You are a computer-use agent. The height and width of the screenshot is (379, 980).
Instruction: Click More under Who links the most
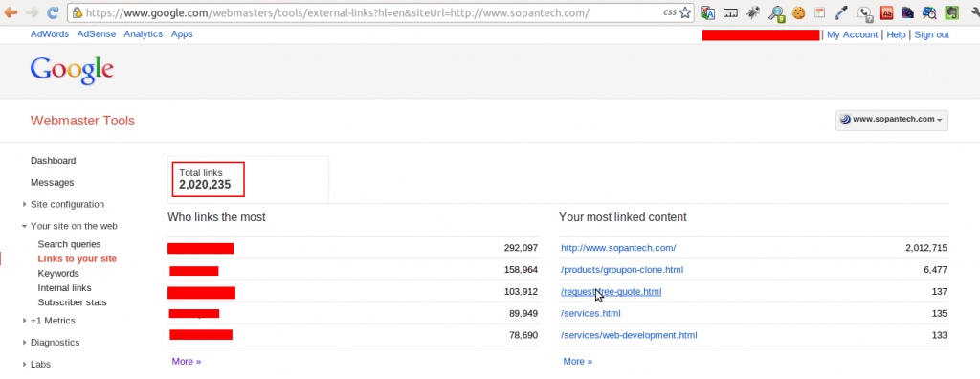click(x=187, y=362)
